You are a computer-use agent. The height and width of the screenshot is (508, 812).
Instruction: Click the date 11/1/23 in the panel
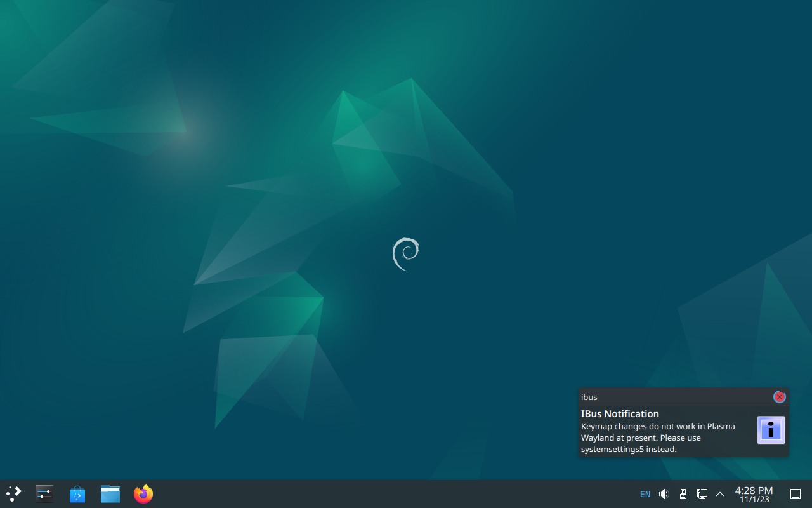754,500
